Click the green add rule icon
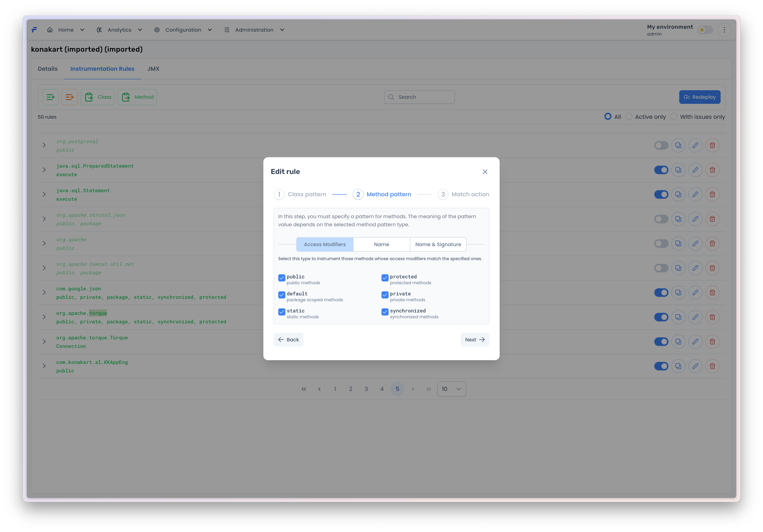This screenshot has width=763, height=532. point(51,97)
